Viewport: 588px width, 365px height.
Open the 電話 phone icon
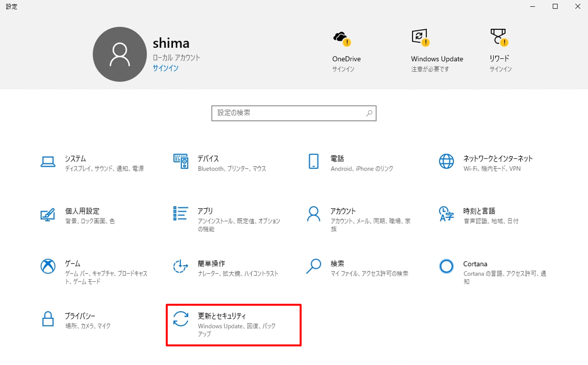(313, 161)
